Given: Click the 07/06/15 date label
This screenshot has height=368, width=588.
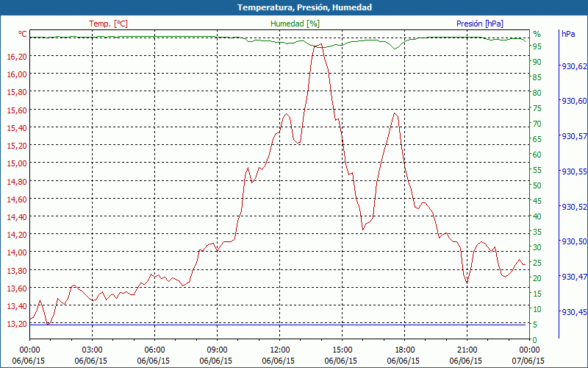Looking at the screenshot, I should (x=528, y=361).
